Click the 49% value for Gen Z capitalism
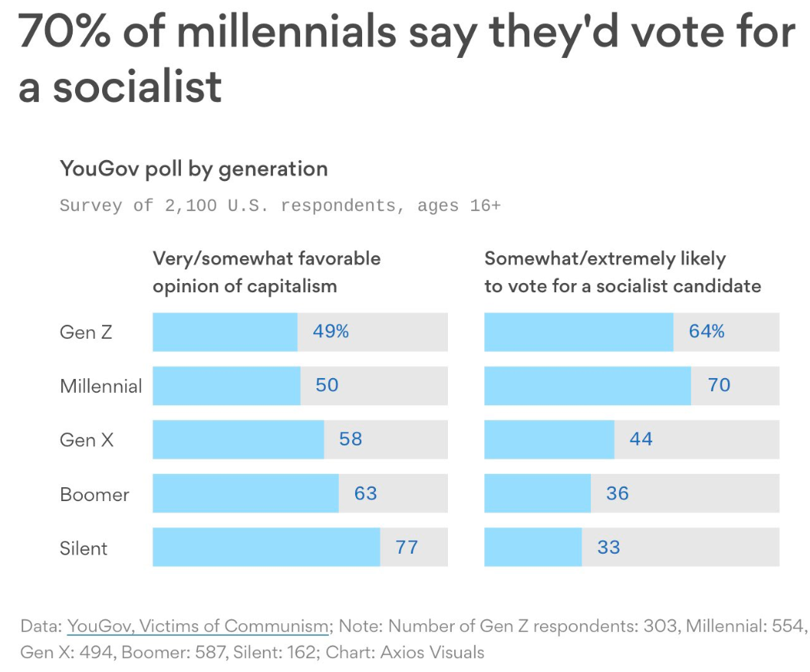Image resolution: width=810 pixels, height=672 pixels. pos(331,332)
